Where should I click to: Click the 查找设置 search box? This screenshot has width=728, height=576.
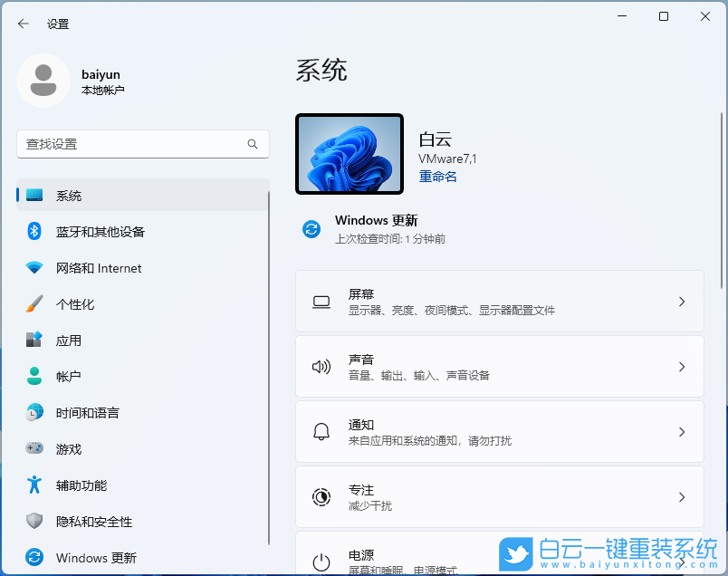point(142,144)
